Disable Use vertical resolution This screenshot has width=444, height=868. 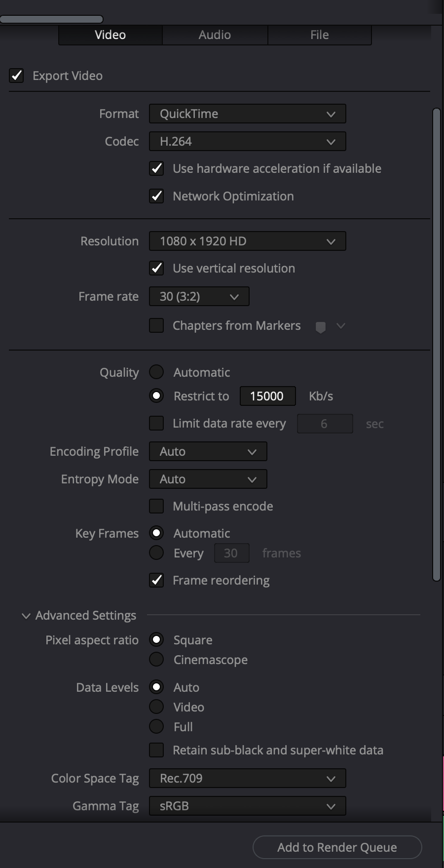tap(156, 268)
